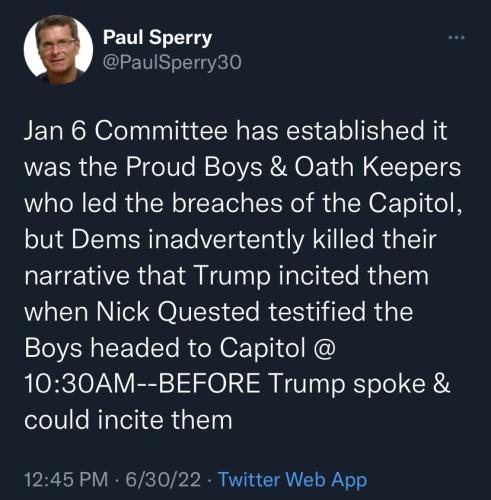Click the line "who led the breaches"

click(x=244, y=203)
